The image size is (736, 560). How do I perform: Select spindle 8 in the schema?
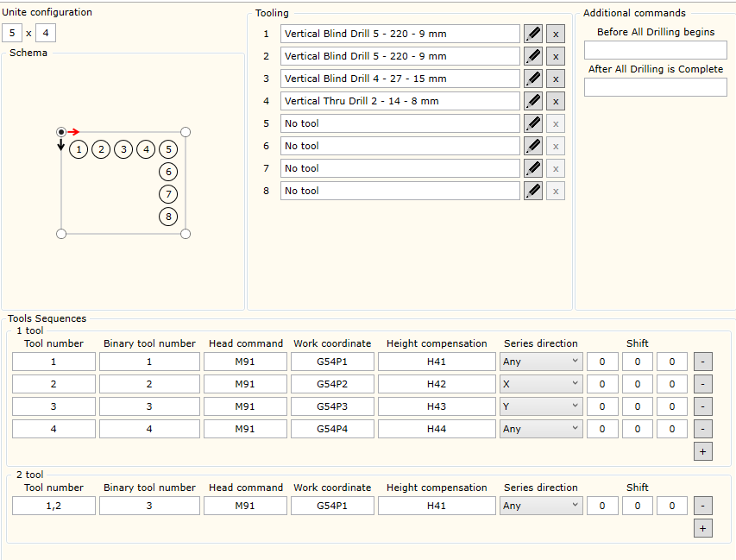click(168, 217)
